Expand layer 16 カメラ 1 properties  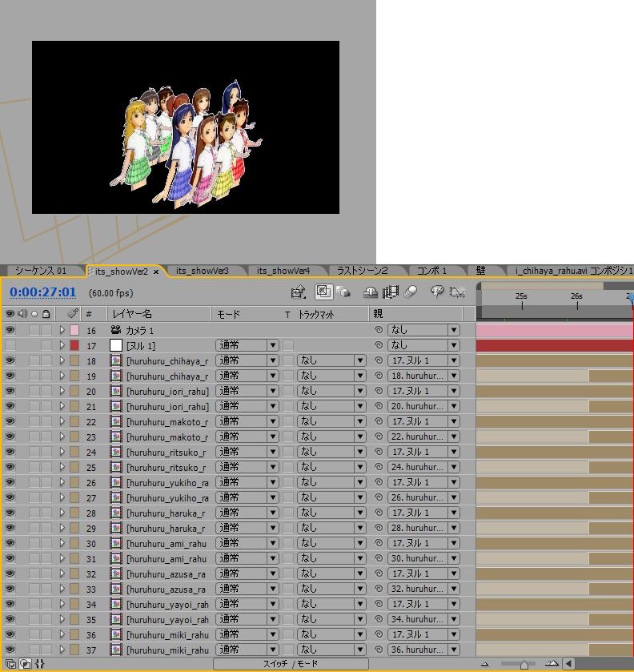pyautogui.click(x=62, y=330)
